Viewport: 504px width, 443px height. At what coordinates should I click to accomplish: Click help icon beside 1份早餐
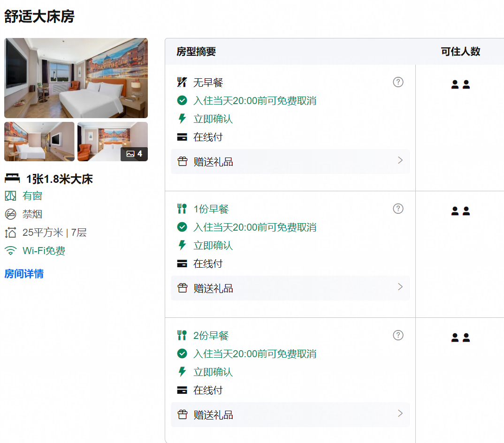click(x=398, y=209)
